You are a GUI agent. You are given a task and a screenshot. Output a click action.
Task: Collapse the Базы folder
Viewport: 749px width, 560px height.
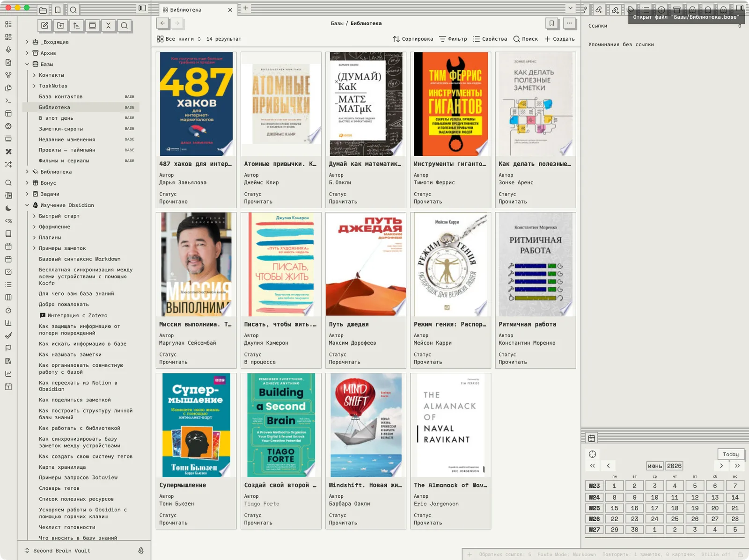pyautogui.click(x=27, y=64)
